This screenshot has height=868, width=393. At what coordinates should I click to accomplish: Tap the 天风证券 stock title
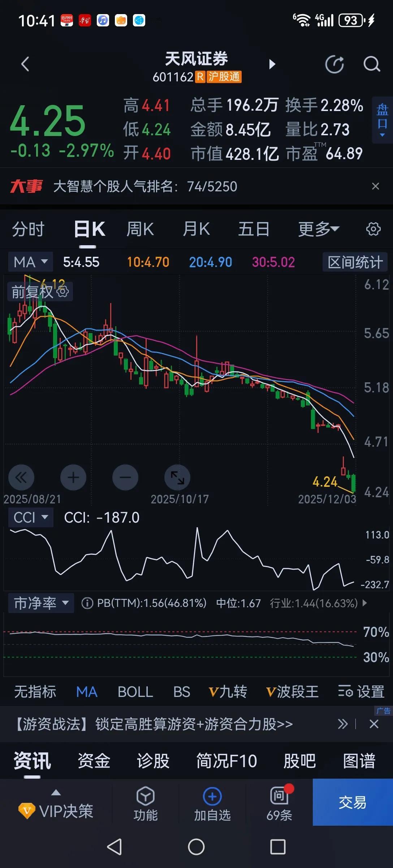[196, 59]
